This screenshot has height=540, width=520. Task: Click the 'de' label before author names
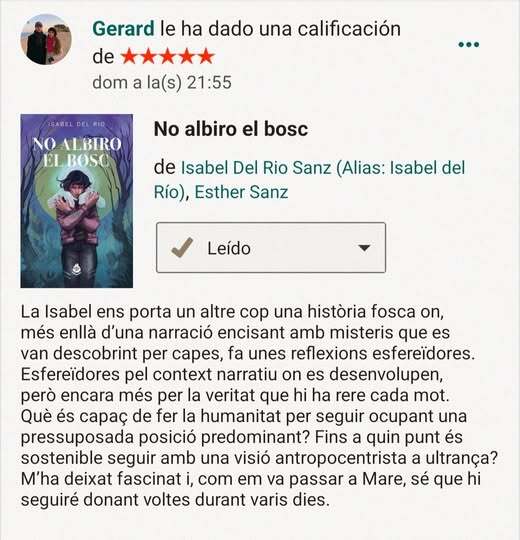coord(165,168)
